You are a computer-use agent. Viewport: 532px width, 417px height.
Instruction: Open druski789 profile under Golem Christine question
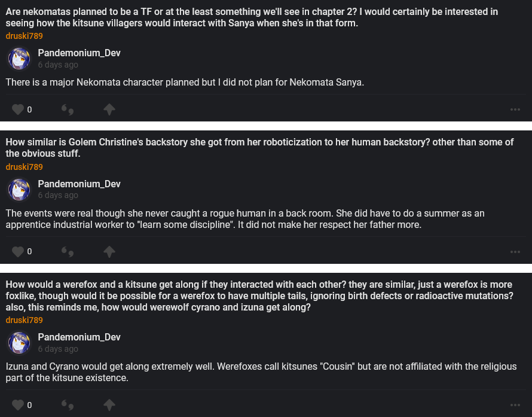(x=25, y=167)
